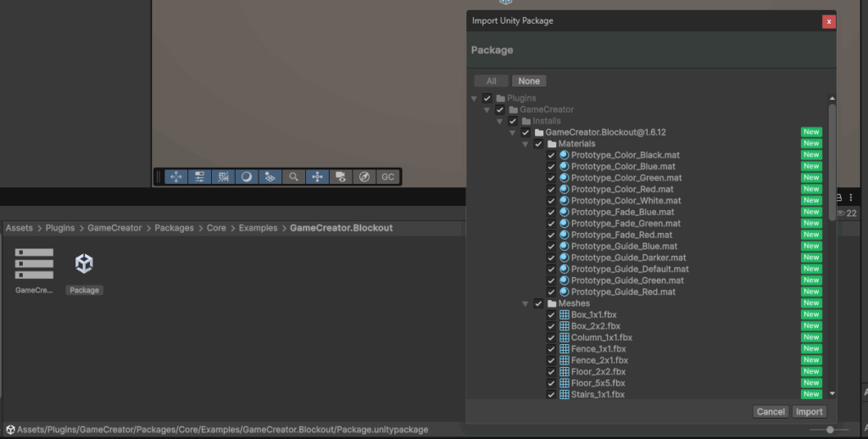868x439 pixels.
Task: Click the GC toolbar button
Action: (x=388, y=176)
